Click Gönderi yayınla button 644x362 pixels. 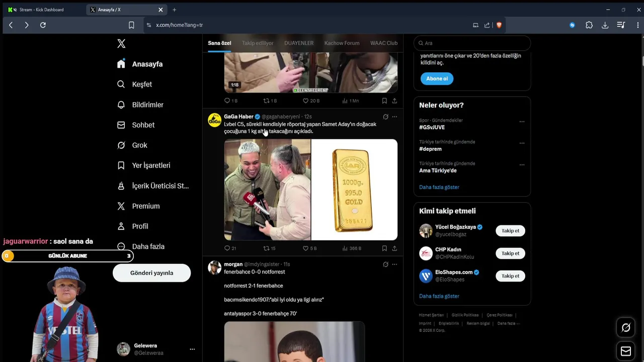click(x=151, y=273)
